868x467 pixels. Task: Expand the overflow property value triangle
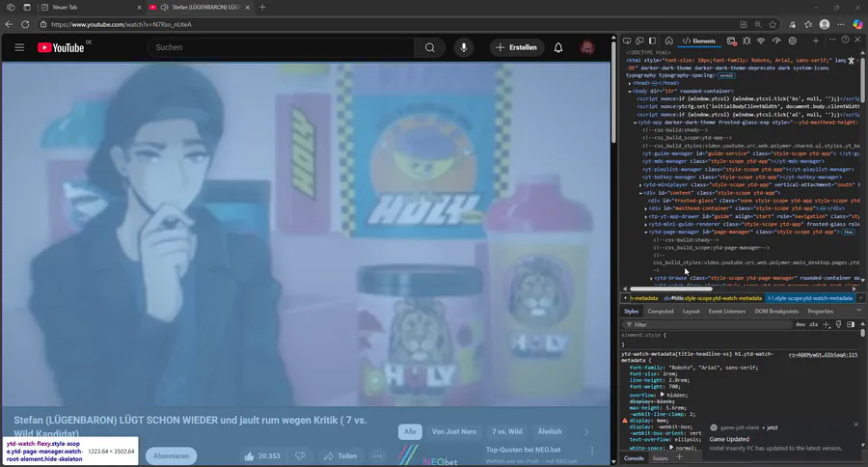(662, 395)
